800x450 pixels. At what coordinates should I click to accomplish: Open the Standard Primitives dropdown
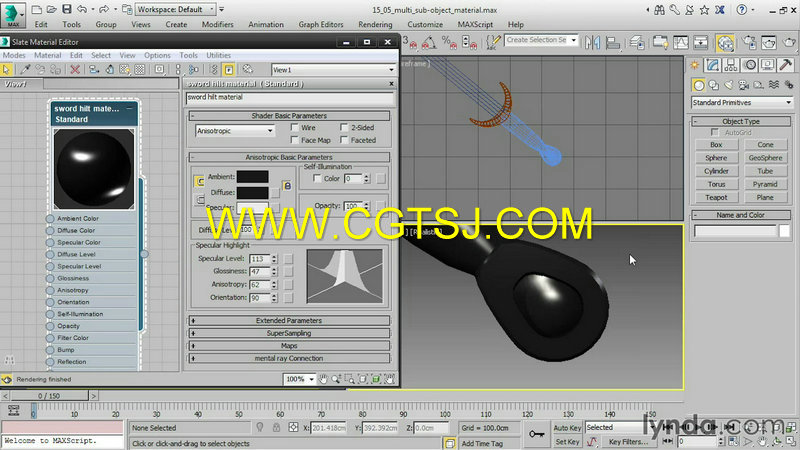coord(742,103)
